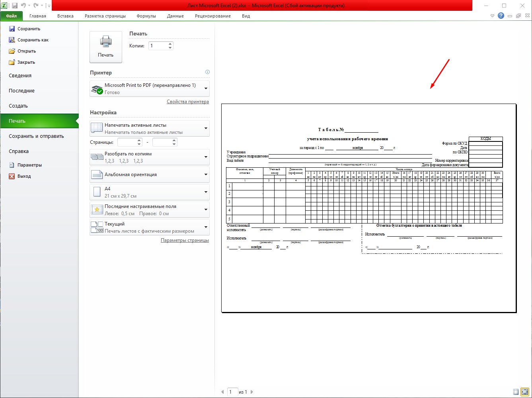The image size is (532, 398).
Task: Open the Напечатать активные листы dropdown
Action: point(150,129)
